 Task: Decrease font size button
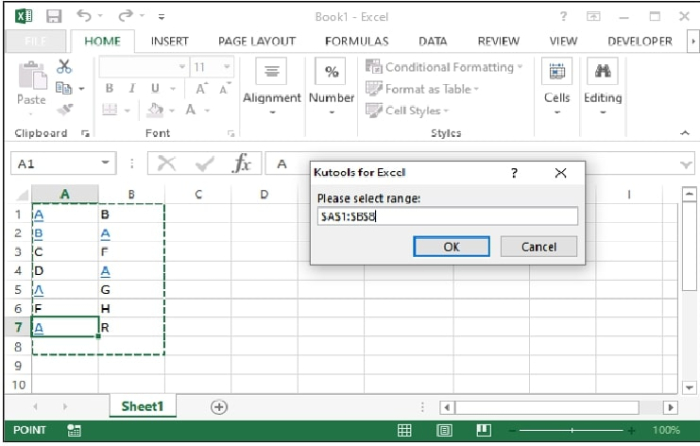pos(225,89)
